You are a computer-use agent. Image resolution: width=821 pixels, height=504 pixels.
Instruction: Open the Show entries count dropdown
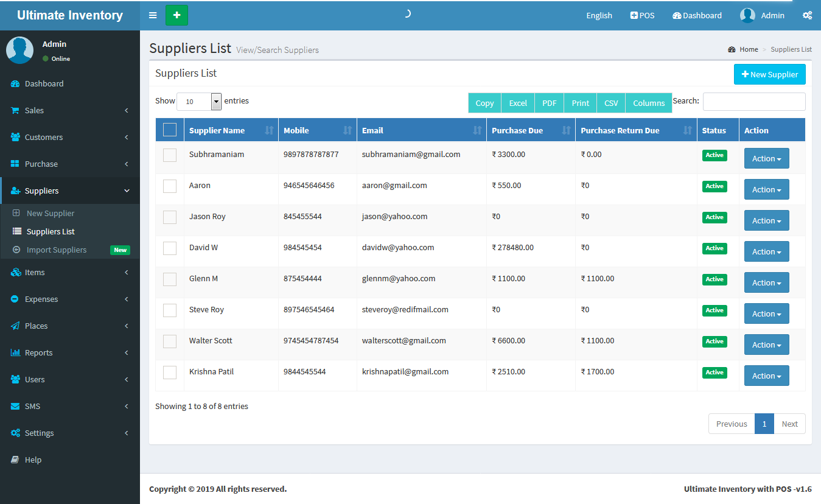tap(199, 102)
